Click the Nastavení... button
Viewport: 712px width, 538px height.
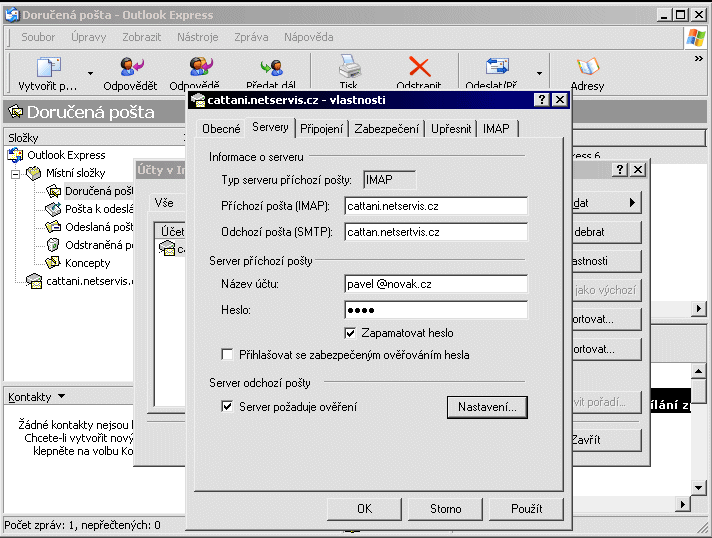[x=487, y=407]
